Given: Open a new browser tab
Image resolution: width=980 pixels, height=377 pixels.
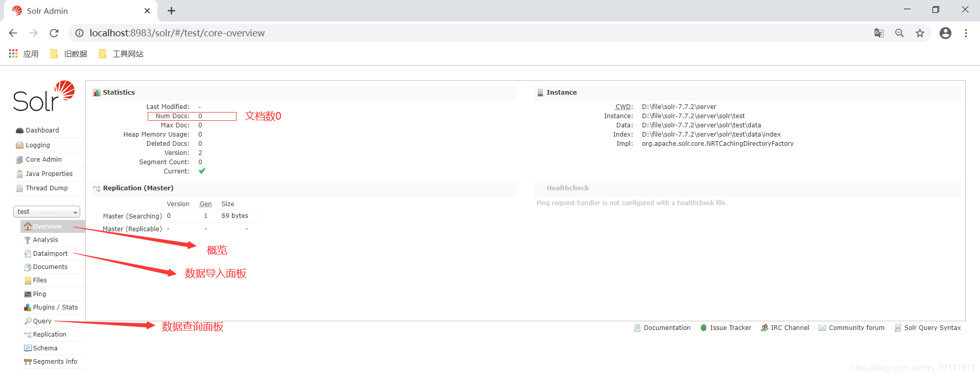Looking at the screenshot, I should coord(172,11).
